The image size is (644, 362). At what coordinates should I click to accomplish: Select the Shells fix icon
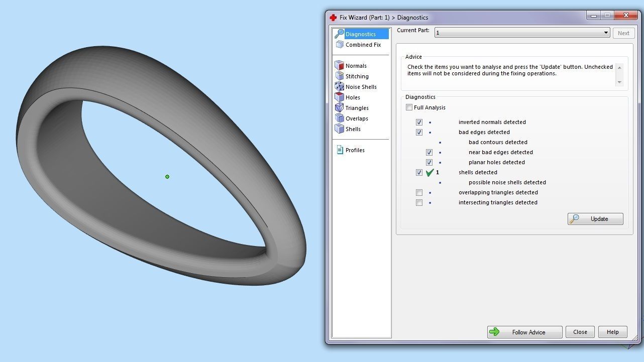339,129
